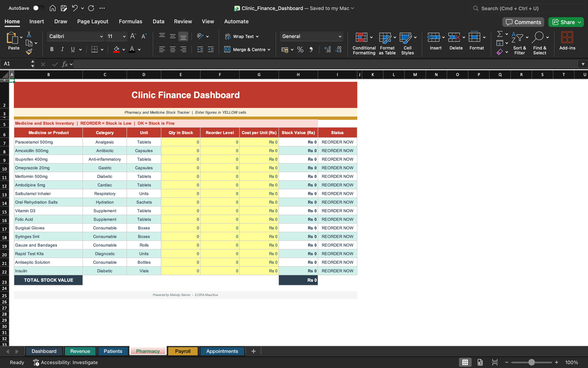Cut selection with scissors icon
This screenshot has height=368, width=588.
point(29,34)
